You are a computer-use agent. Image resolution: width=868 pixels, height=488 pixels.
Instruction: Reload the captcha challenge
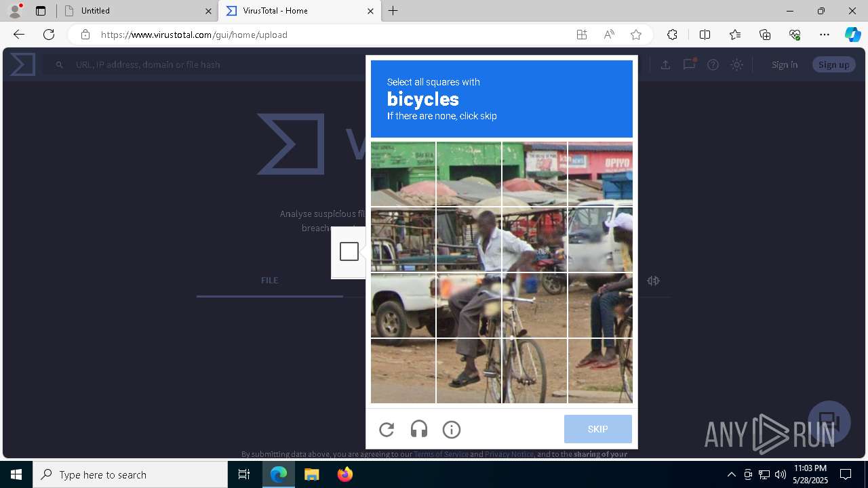(387, 429)
